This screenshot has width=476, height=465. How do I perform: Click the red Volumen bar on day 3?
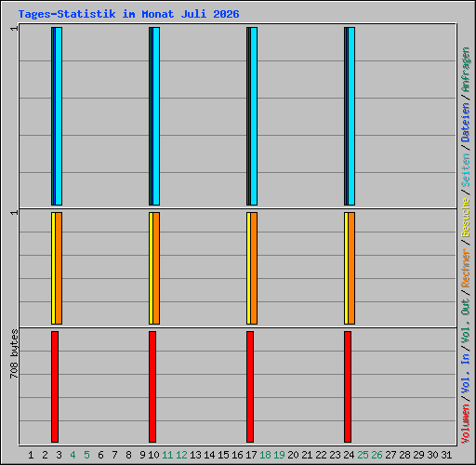(55, 387)
